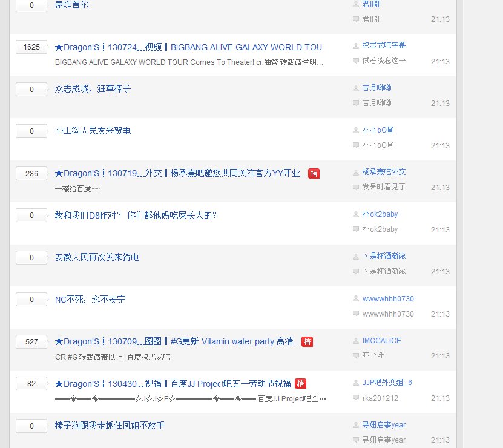The image size is (503, 448).
Task: Click the author icon beside 寻妞启事year
Action: click(x=357, y=425)
